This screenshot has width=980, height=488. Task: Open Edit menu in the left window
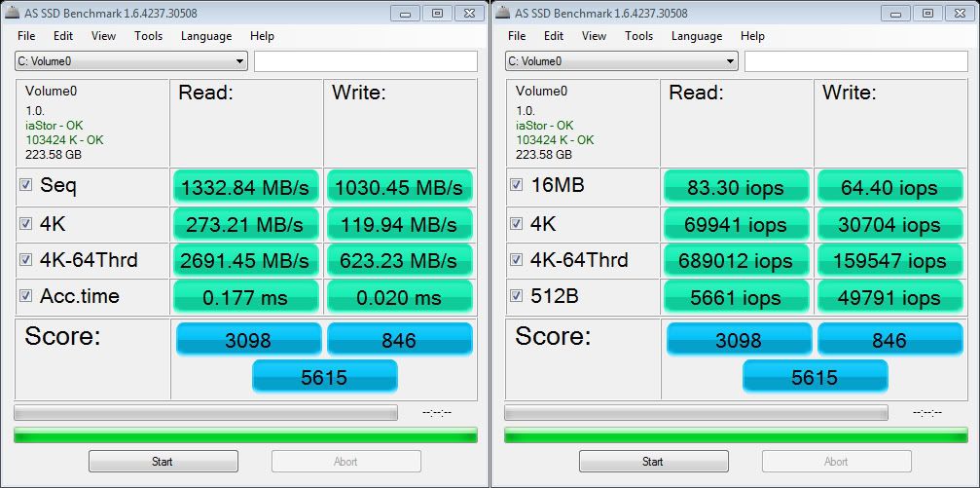click(x=63, y=36)
